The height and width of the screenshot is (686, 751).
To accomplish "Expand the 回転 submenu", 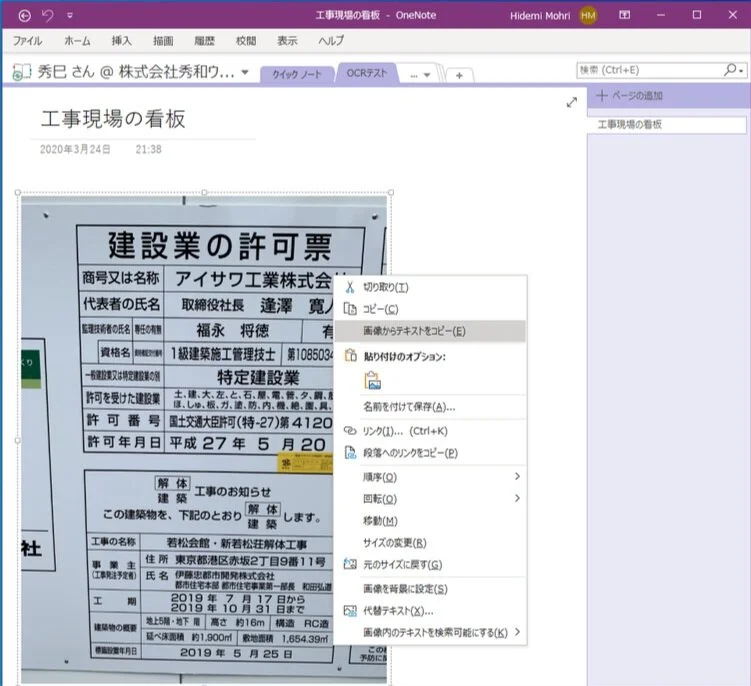I will (517, 499).
